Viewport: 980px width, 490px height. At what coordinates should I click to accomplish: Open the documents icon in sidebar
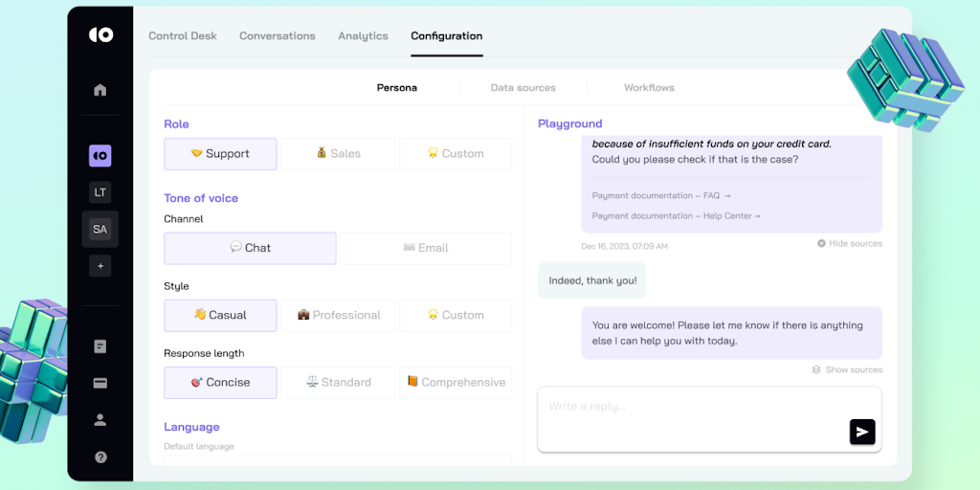[100, 346]
